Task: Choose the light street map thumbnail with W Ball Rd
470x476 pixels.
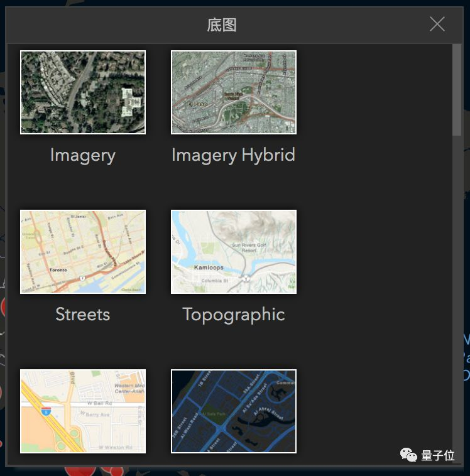Action: click(x=83, y=411)
